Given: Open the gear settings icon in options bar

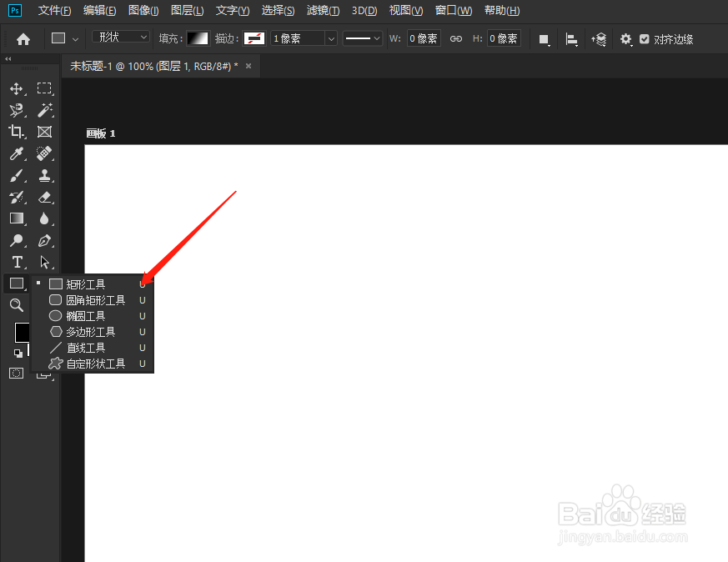Looking at the screenshot, I should click(626, 39).
